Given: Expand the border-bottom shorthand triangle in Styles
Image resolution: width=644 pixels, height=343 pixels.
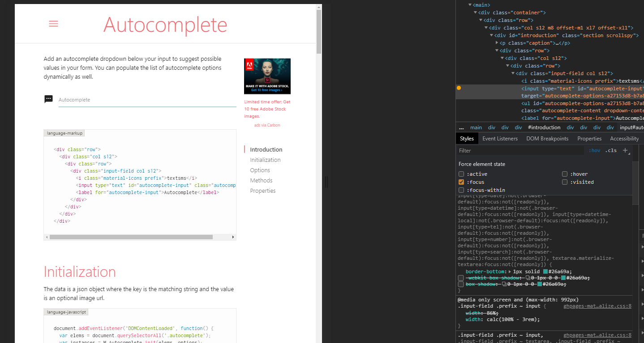Looking at the screenshot, I should [x=510, y=271].
